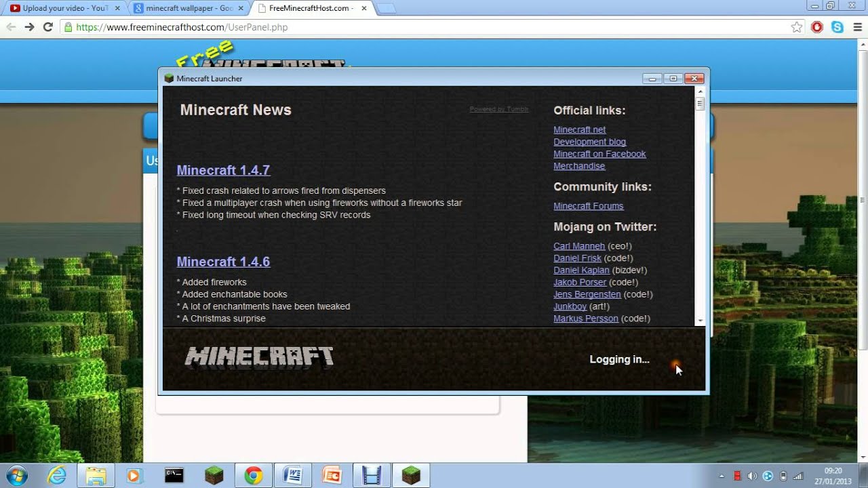Click the launcher news scrollbar down arrow

click(700, 321)
